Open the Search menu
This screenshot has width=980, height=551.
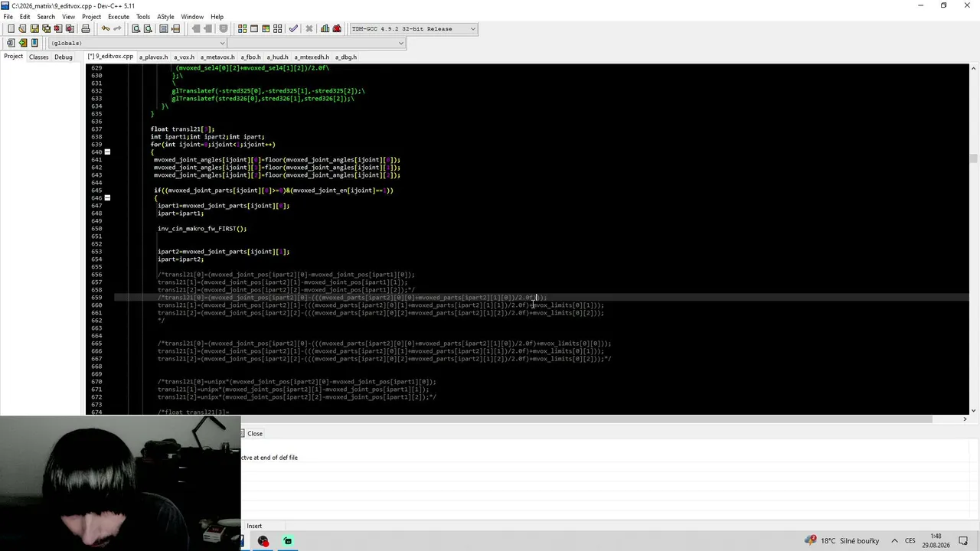[46, 16]
